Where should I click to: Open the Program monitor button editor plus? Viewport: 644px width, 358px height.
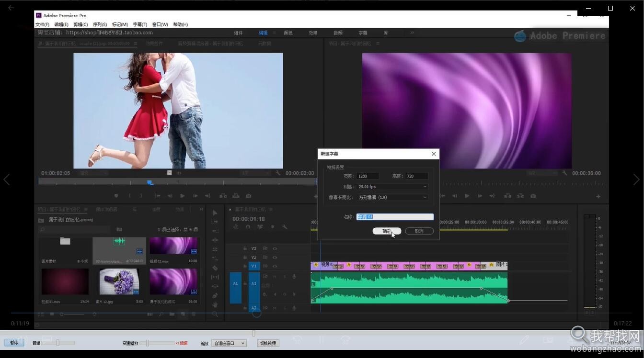click(x=598, y=196)
